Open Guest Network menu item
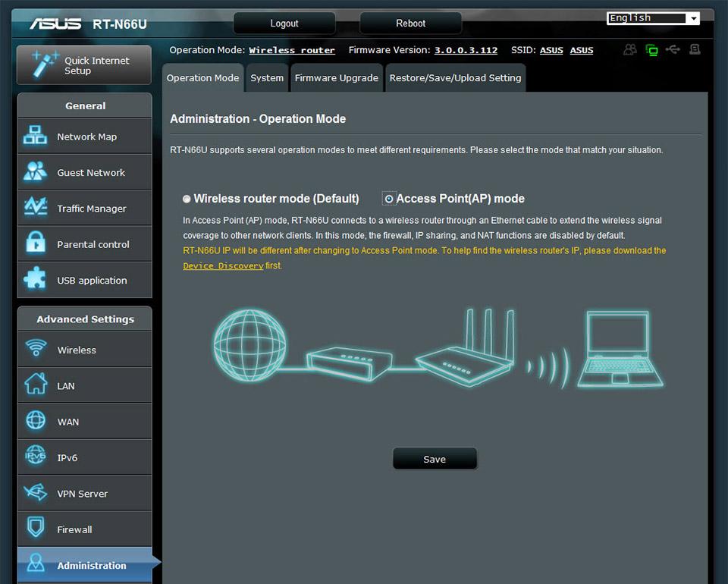728x584 pixels. tap(85, 171)
